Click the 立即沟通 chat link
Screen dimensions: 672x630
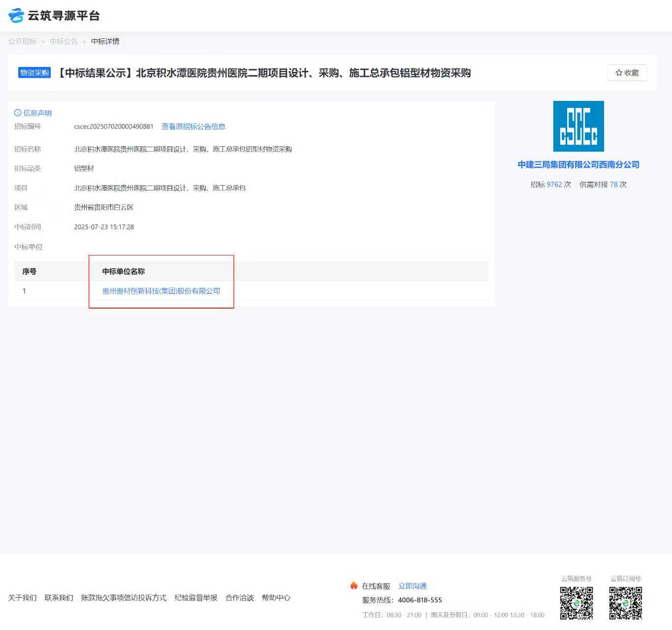(x=413, y=586)
